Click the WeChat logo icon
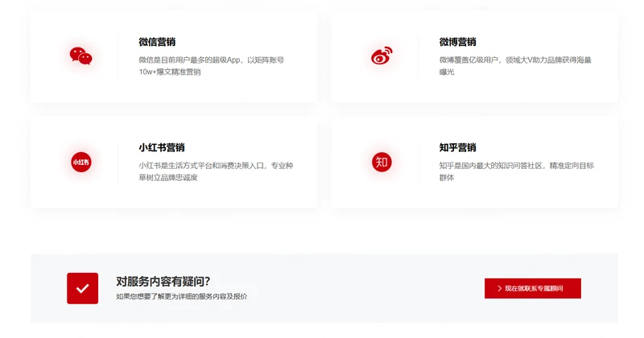 pos(81,56)
